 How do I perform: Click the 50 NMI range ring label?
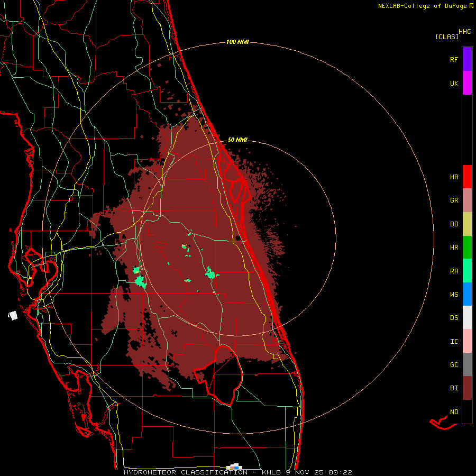(237, 140)
